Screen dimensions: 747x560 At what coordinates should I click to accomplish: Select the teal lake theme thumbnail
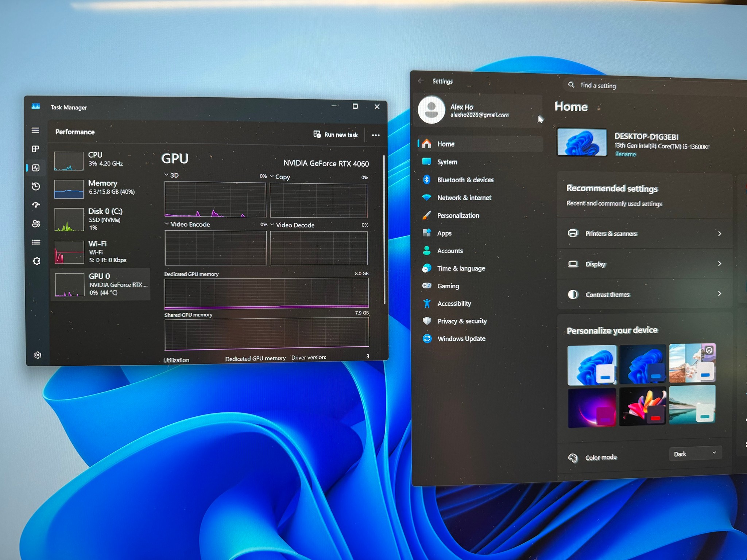click(692, 405)
